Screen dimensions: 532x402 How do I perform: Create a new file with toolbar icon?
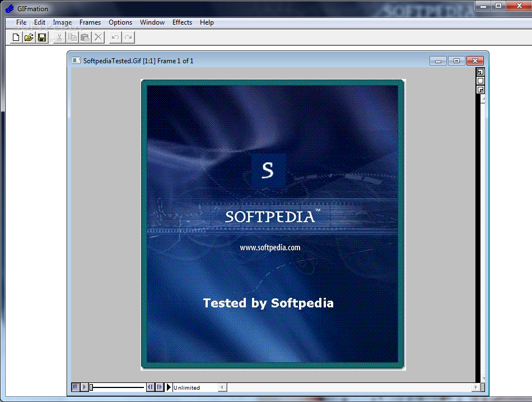[16, 38]
